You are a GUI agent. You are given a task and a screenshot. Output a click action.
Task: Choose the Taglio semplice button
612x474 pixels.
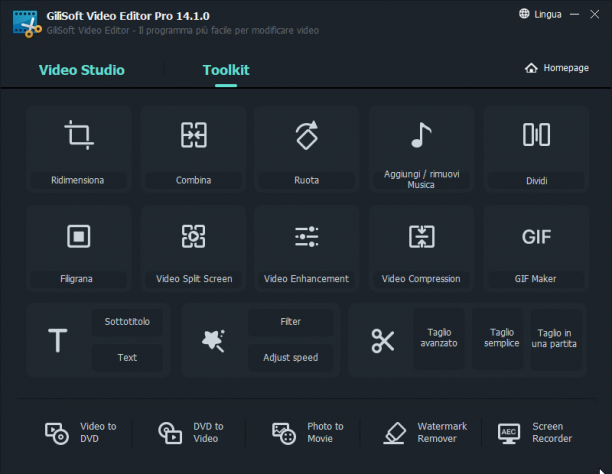[498, 338]
